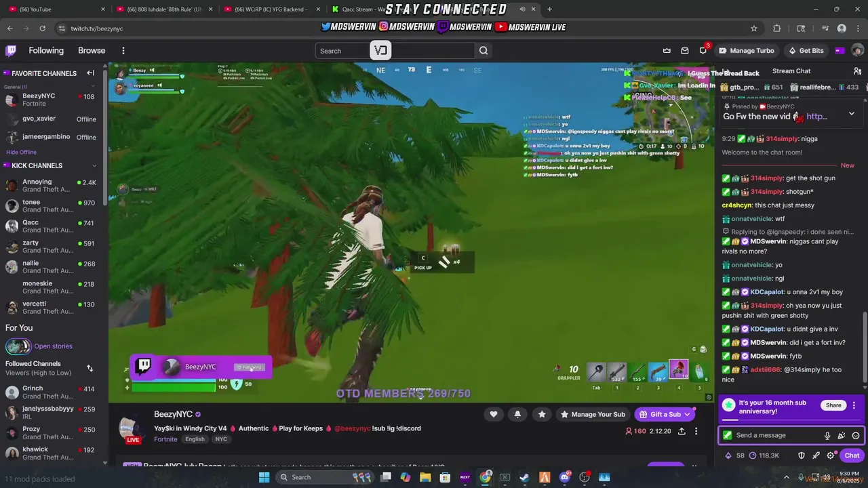Open the chat celebration cheer icon

[x=842, y=436]
